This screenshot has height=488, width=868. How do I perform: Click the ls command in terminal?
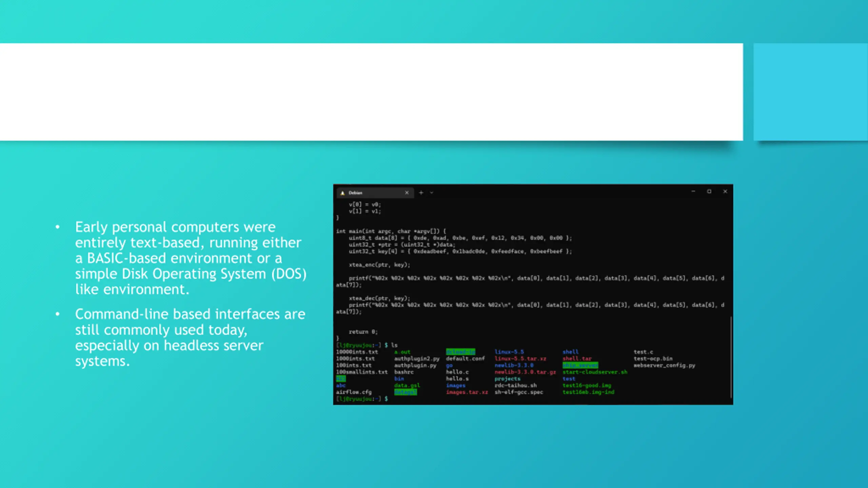[394, 345]
